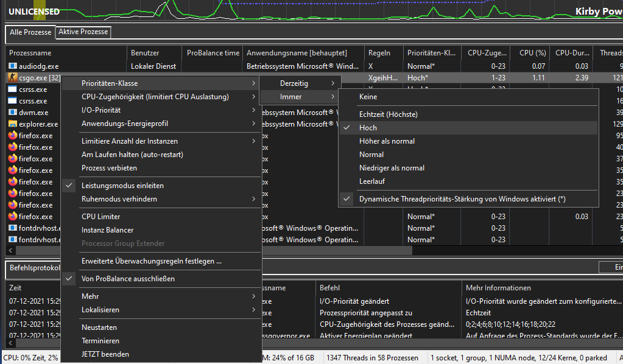Switch to Aktive Prozesse tab
This screenshot has height=364, width=623.
tap(83, 32)
